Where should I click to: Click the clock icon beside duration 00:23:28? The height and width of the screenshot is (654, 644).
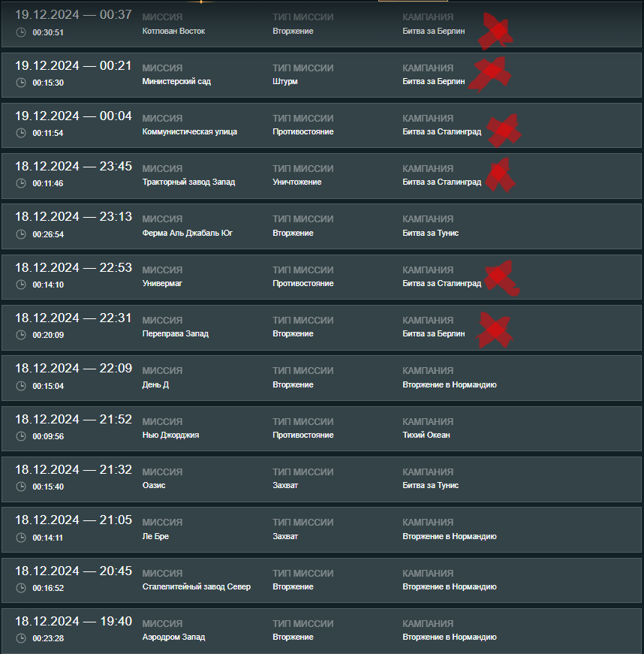pos(21,638)
